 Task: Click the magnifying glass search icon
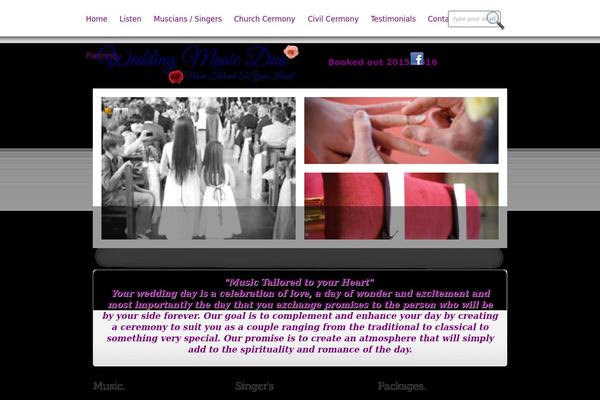pyautogui.click(x=496, y=20)
